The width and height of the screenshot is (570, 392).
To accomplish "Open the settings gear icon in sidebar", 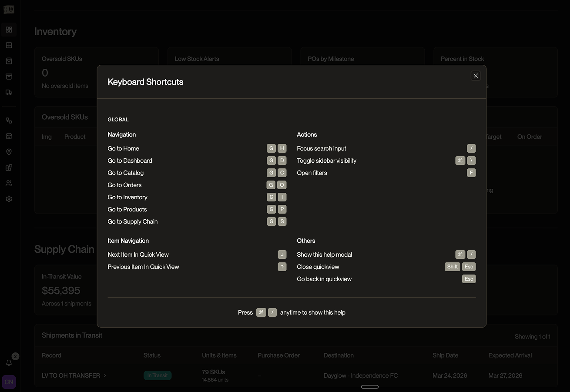I will [x=9, y=199].
